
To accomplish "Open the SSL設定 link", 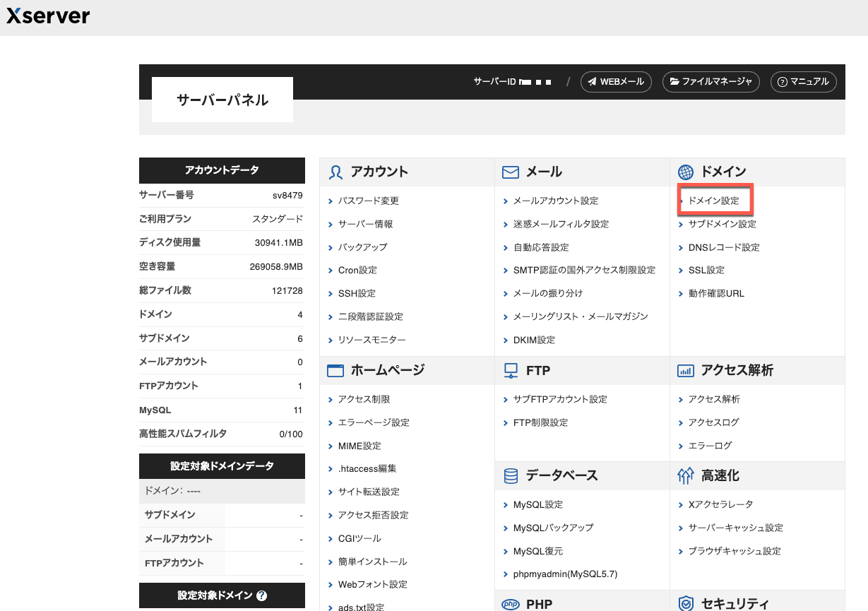I will (706, 270).
